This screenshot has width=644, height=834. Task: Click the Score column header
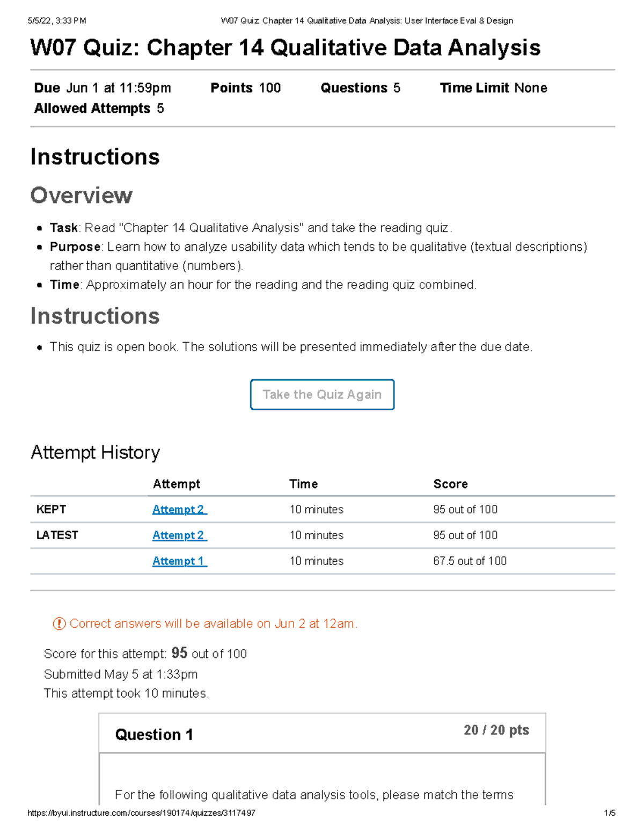[450, 484]
